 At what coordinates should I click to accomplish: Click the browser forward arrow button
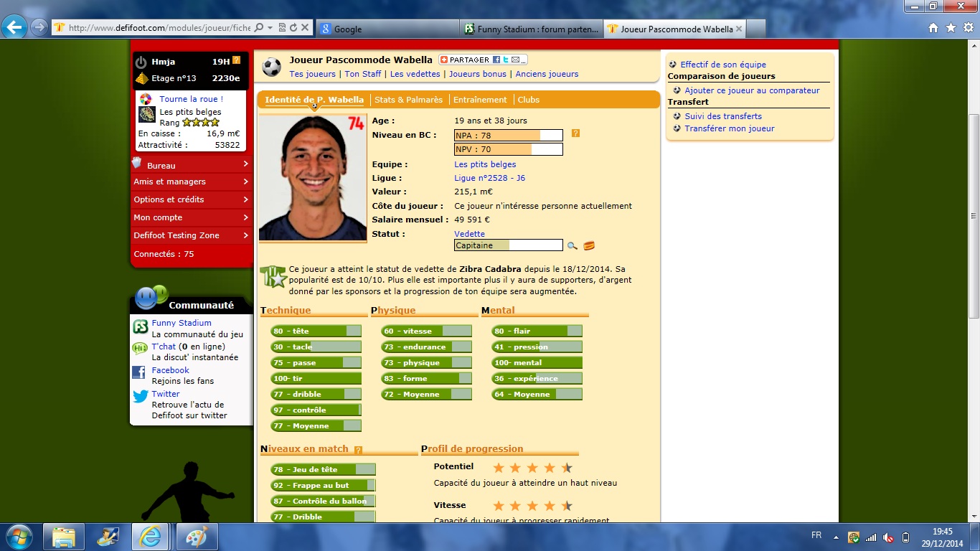39,28
